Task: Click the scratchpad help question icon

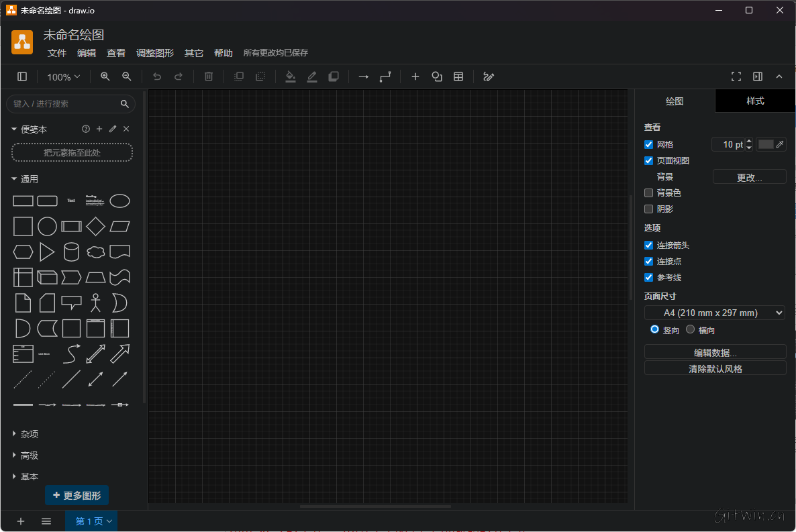Action: click(86, 129)
